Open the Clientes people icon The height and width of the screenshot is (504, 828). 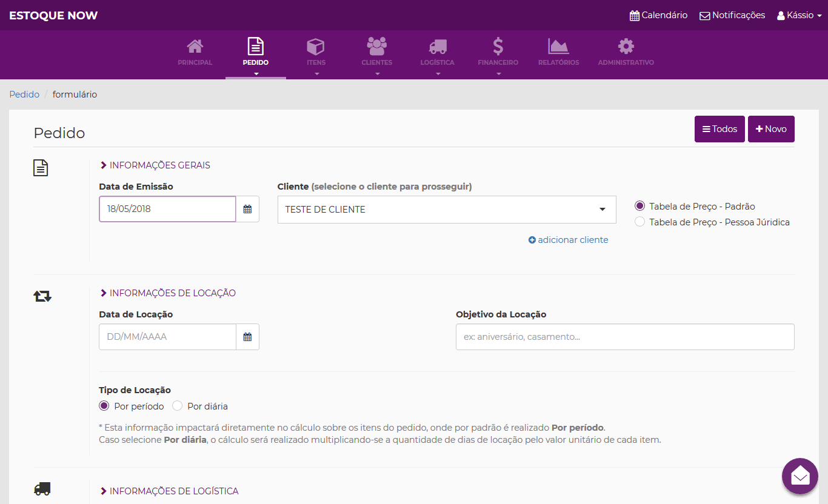pyautogui.click(x=377, y=47)
